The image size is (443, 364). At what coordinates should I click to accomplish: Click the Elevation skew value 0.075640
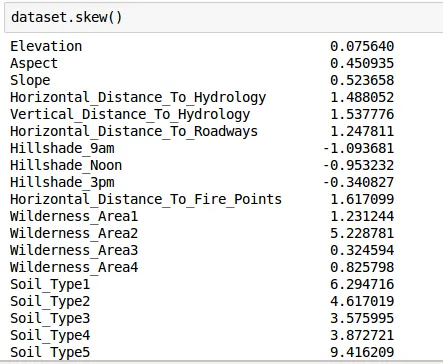pyautogui.click(x=362, y=46)
